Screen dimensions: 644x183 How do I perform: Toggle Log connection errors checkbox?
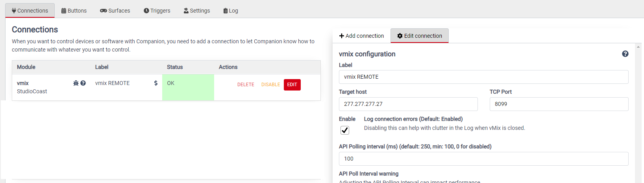point(345,130)
